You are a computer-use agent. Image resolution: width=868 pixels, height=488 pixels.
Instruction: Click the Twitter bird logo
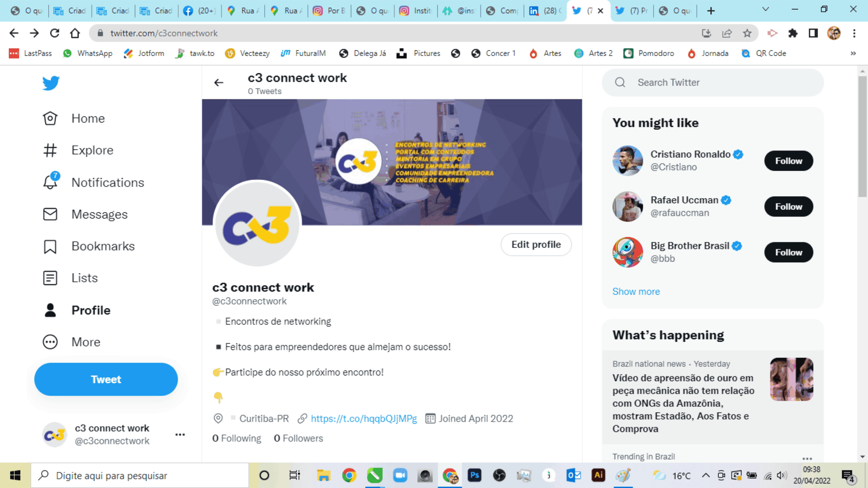(51, 83)
